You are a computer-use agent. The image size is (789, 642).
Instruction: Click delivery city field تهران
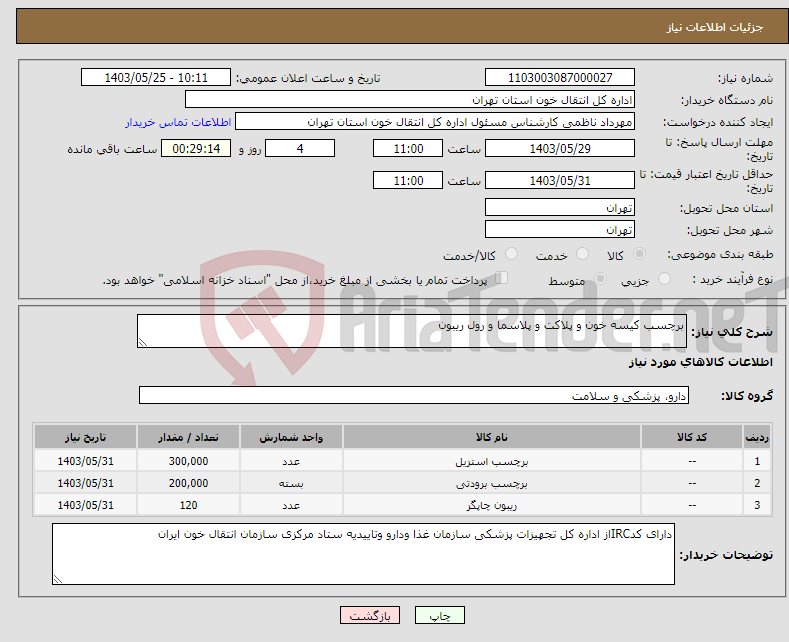click(x=560, y=229)
